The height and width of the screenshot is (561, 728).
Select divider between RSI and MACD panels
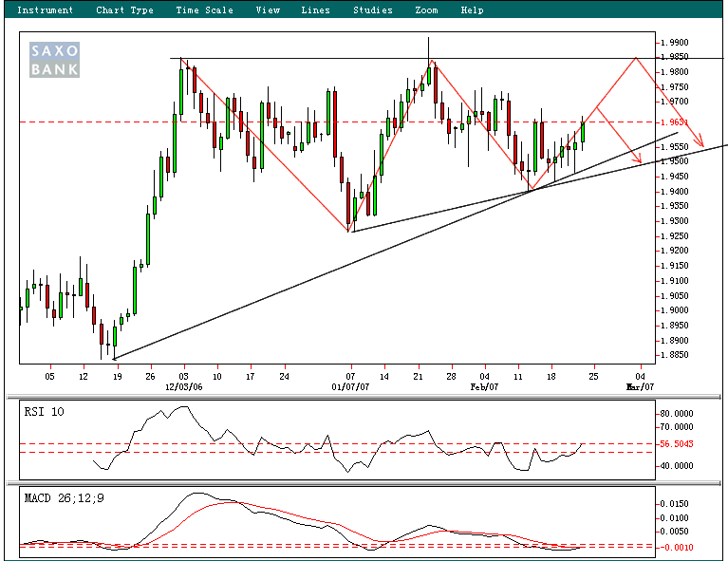tap(364, 483)
